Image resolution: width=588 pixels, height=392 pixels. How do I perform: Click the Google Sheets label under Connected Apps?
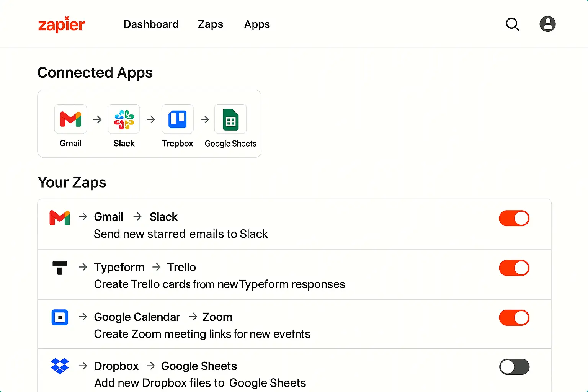tap(230, 144)
